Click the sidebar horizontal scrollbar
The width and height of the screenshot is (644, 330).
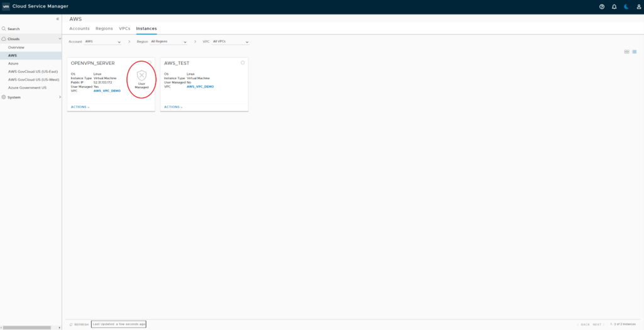[x=27, y=327]
